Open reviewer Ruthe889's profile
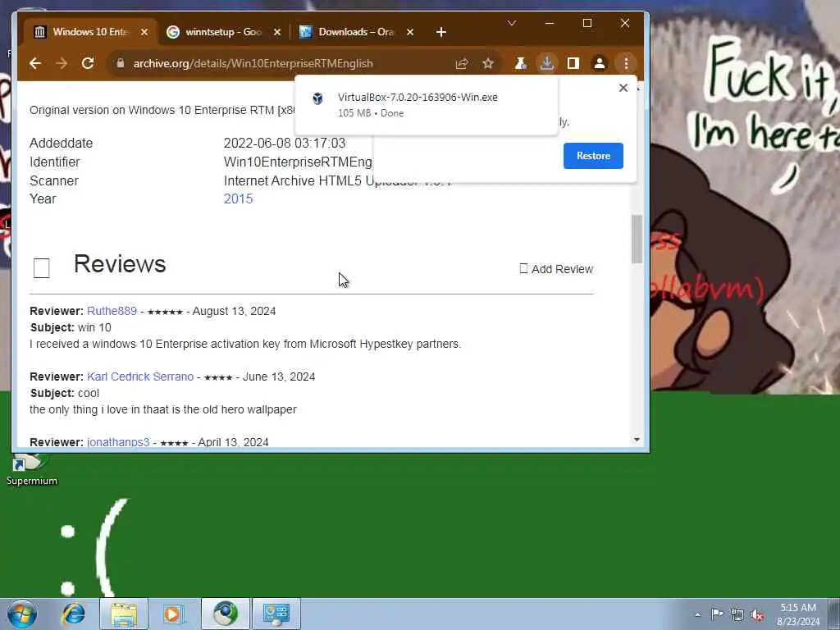 coord(112,311)
